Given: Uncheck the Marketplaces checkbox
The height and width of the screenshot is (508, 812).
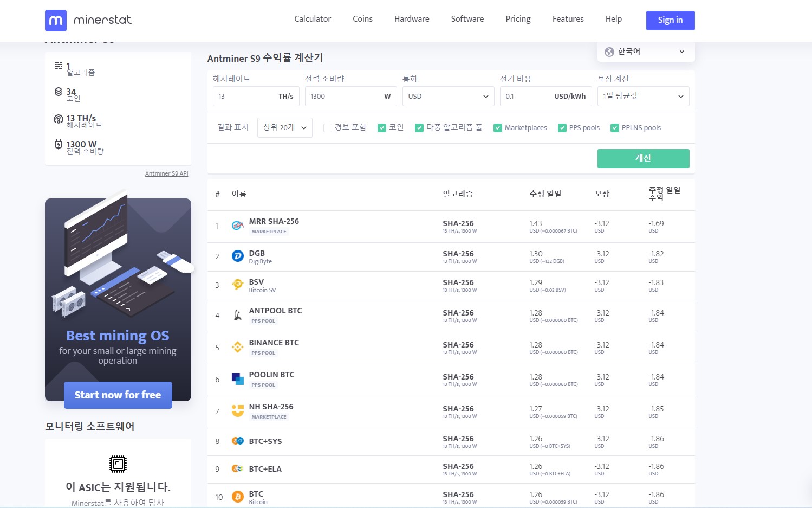Looking at the screenshot, I should click(498, 128).
